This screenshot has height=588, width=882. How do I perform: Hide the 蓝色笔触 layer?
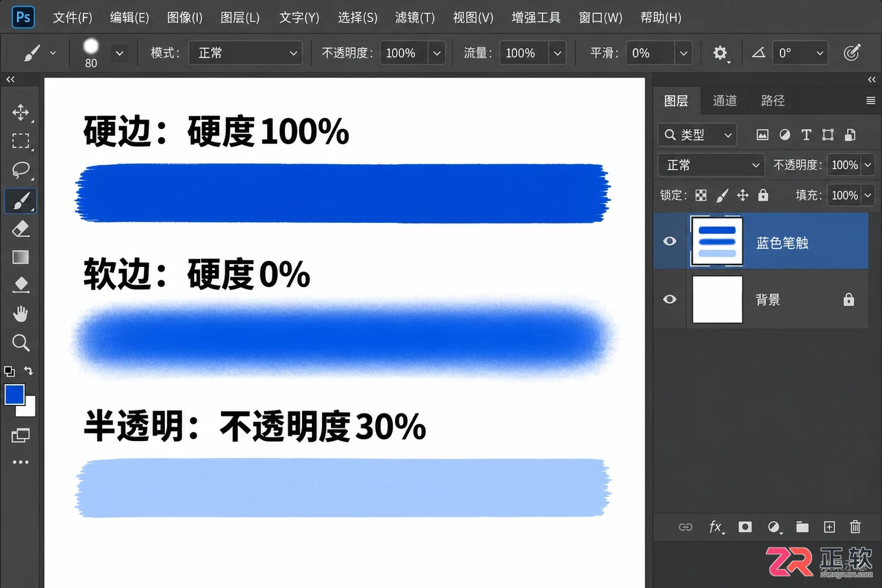pyautogui.click(x=670, y=241)
